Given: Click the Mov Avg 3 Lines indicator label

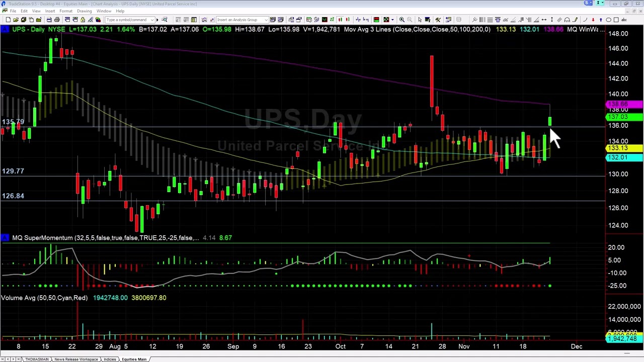Looking at the screenshot, I should click(x=417, y=29).
